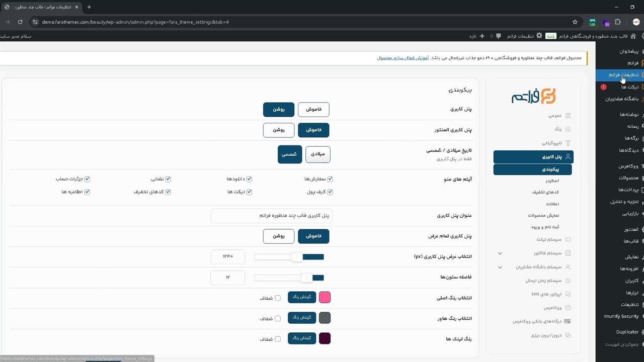
Task: Toggle the کیف پول checkbox
Action: [x=330, y=192]
